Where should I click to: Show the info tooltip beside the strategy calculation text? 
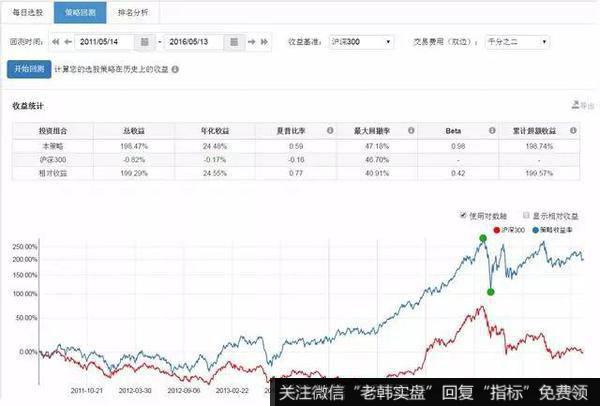pyautogui.click(x=175, y=70)
